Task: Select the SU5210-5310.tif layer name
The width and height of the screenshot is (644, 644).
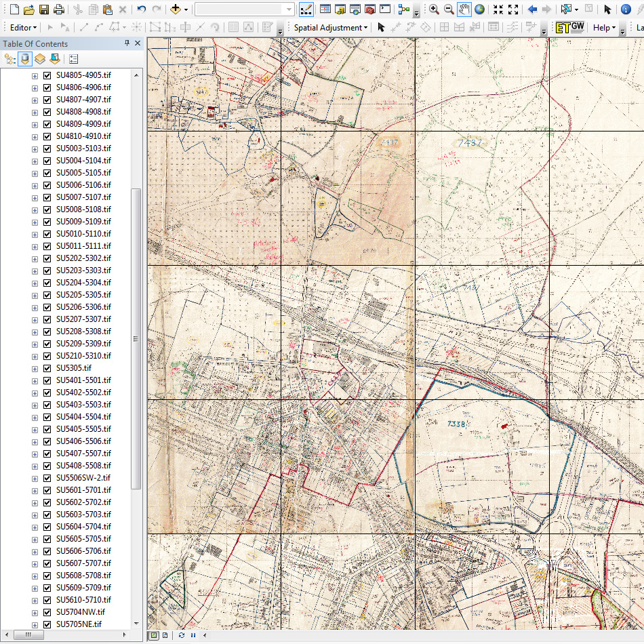Action: coord(83,356)
